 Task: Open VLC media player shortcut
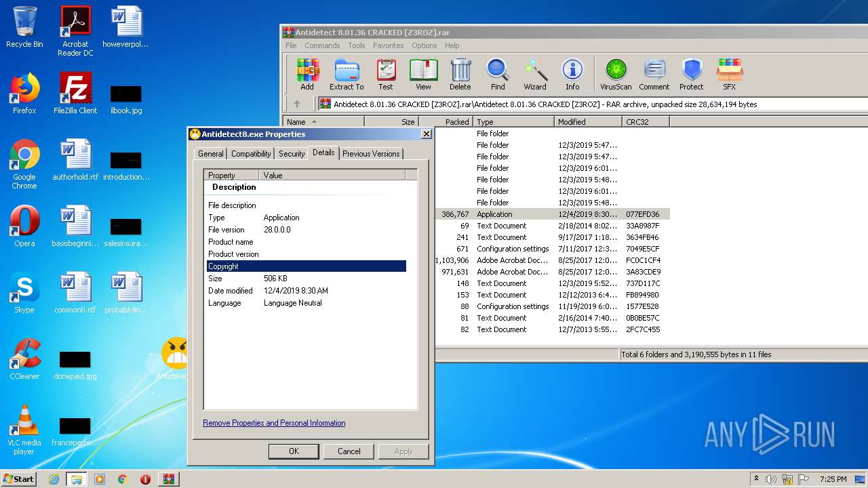coord(24,430)
